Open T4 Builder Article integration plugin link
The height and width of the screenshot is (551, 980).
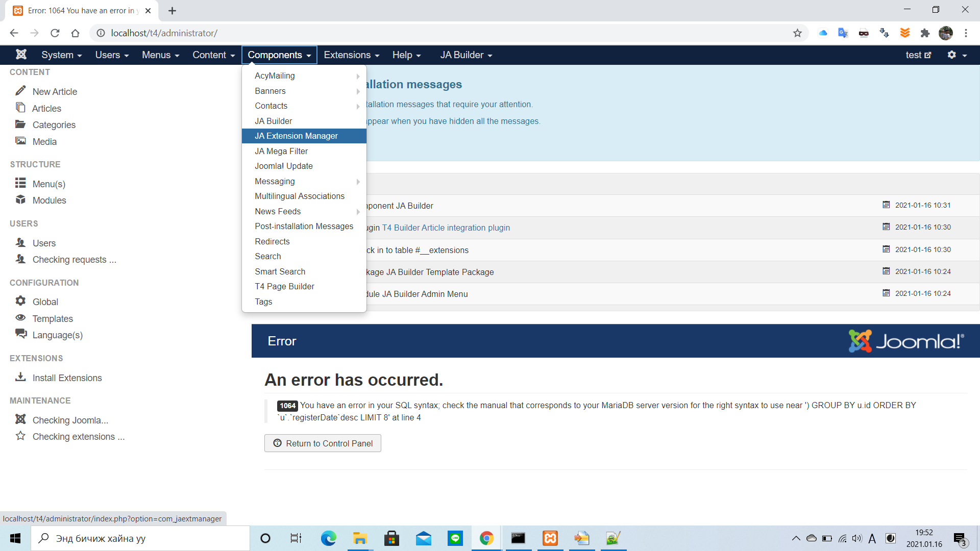tap(446, 228)
